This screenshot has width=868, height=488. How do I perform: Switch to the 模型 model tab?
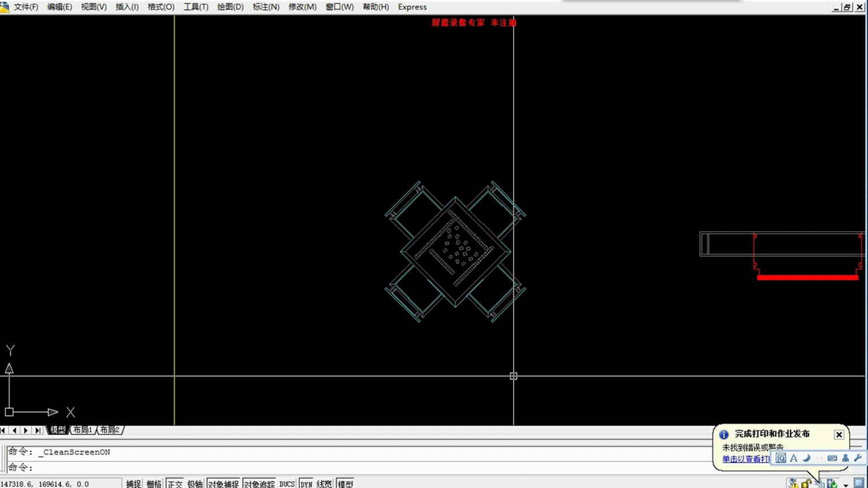pyautogui.click(x=58, y=430)
